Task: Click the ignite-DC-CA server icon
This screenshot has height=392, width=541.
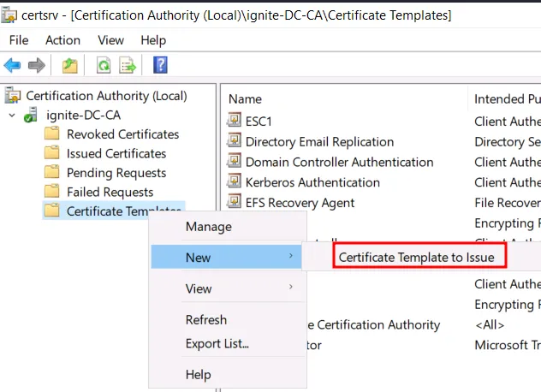Action: pyautogui.click(x=32, y=115)
